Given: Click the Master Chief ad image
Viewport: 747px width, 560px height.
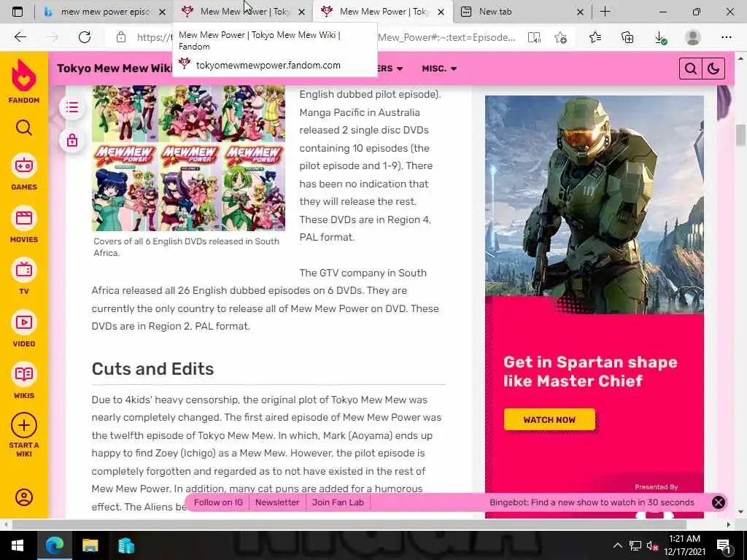Looking at the screenshot, I should [x=594, y=205].
